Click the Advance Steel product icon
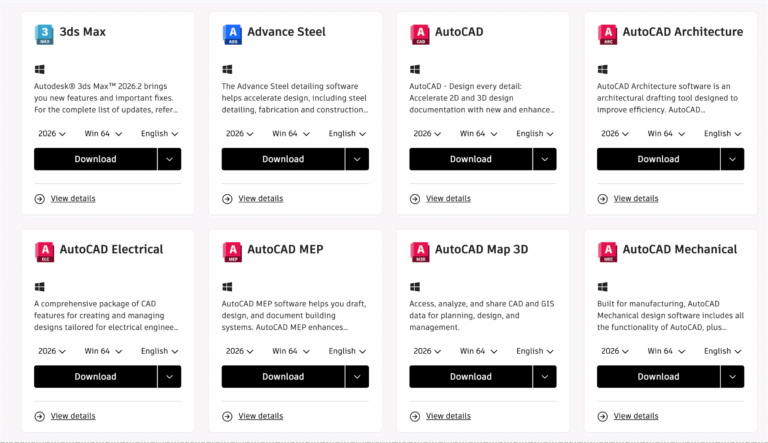 point(232,34)
